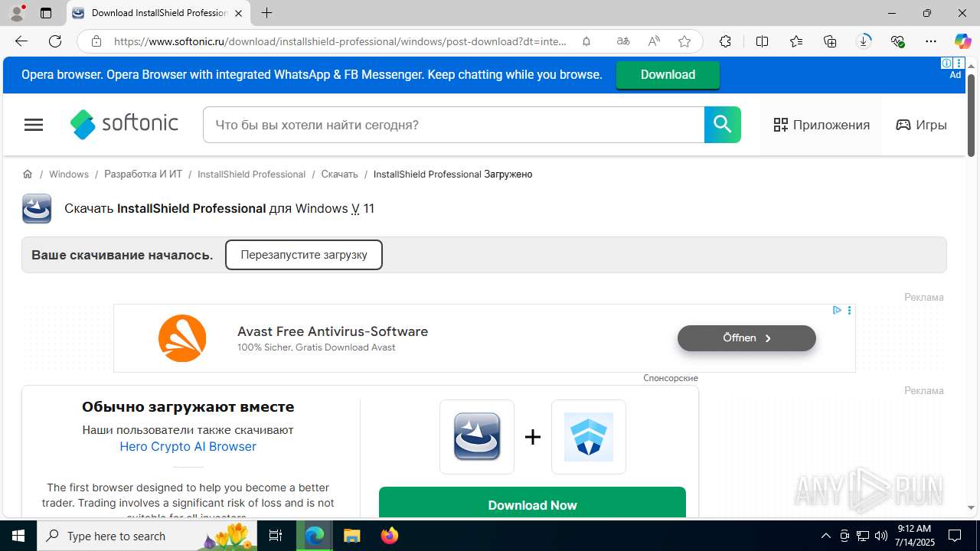This screenshot has width=980, height=551.
Task: Open Softonic hamburger menu
Action: point(34,125)
